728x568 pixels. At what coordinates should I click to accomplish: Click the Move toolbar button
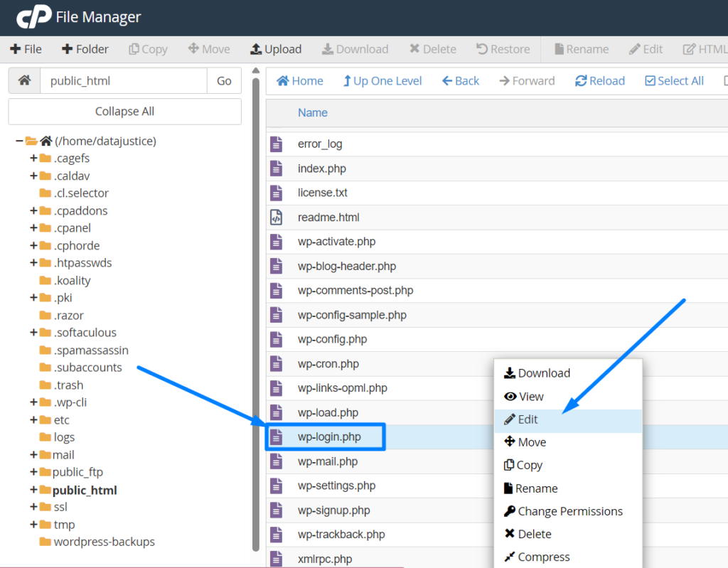tap(209, 49)
